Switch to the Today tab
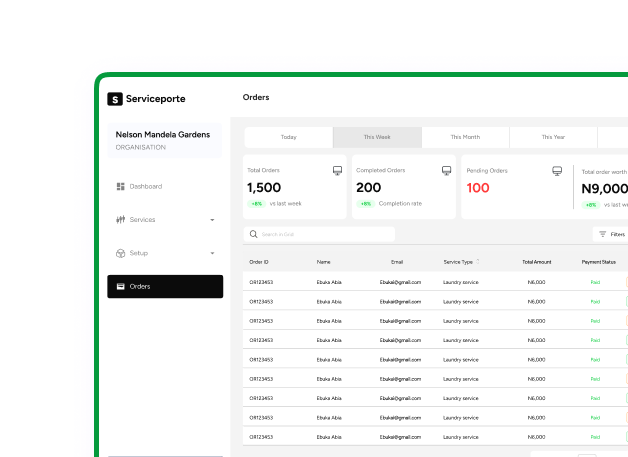This screenshot has height=457, width=628. coord(288,137)
